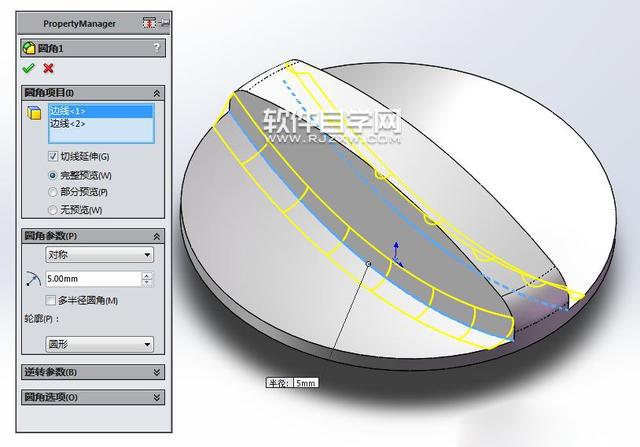Image resolution: width=640 pixels, height=447 pixels.
Task: Collapse the 圆角参数 section
Action: tap(157, 236)
